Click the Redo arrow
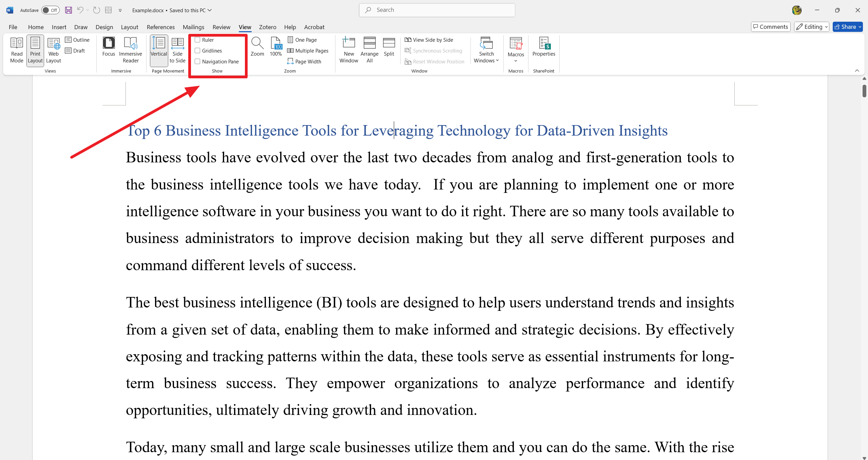Screen dimensions: 868x460 (97, 10)
